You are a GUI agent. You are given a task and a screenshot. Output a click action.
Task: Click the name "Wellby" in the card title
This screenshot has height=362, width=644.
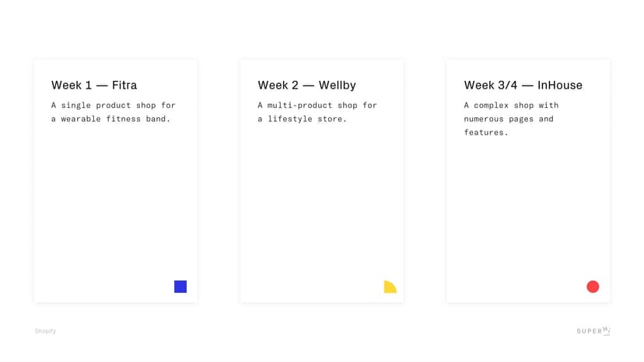[x=337, y=85]
